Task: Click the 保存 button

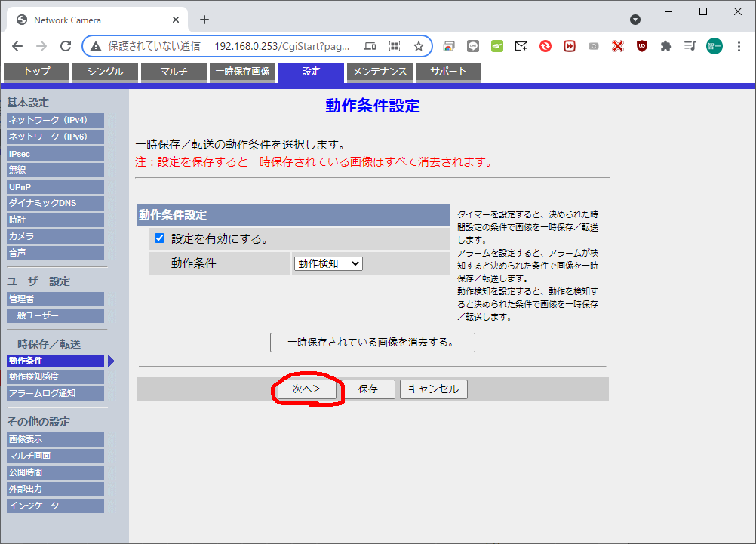Action: 368,389
